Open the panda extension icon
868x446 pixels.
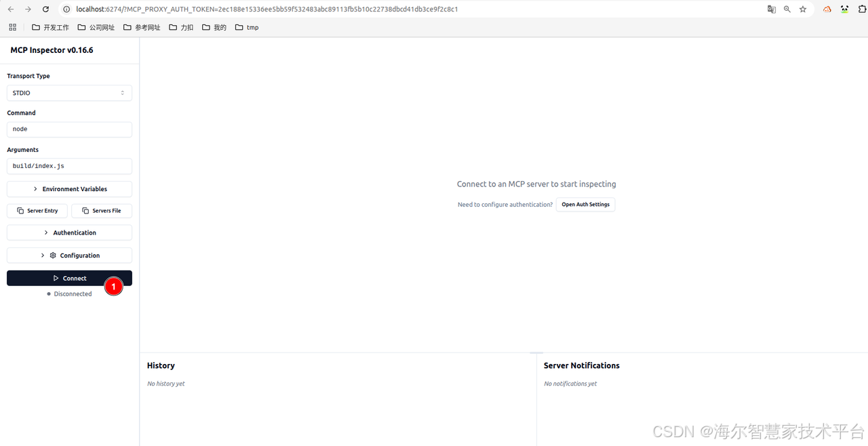tap(844, 9)
